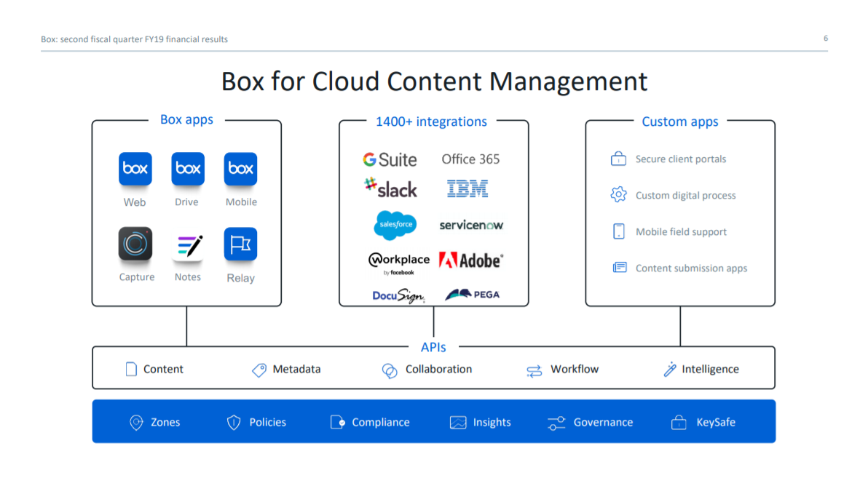Click the KeySafe briefcase icon

pos(679,423)
